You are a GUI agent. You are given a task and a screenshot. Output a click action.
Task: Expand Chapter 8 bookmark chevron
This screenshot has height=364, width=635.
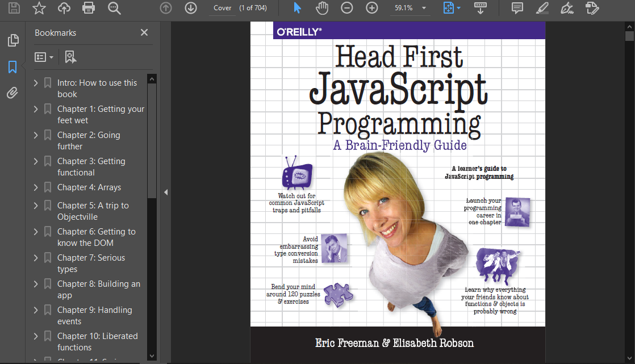pos(36,284)
